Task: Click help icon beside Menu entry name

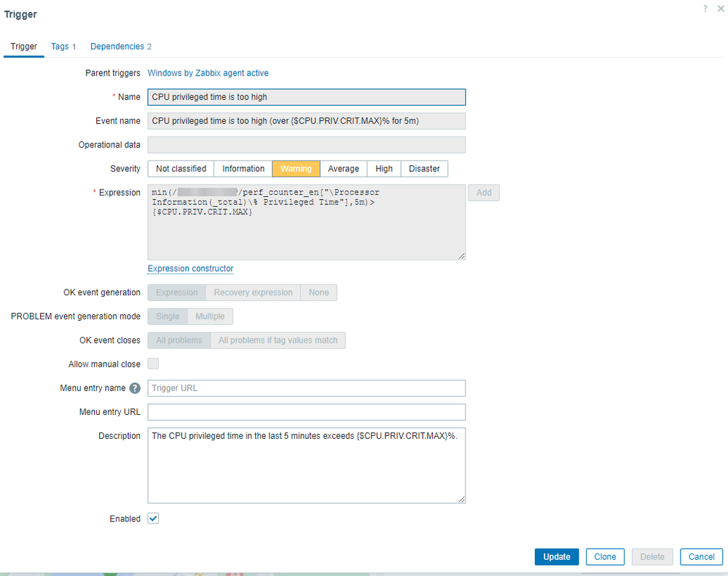Action: pos(134,388)
